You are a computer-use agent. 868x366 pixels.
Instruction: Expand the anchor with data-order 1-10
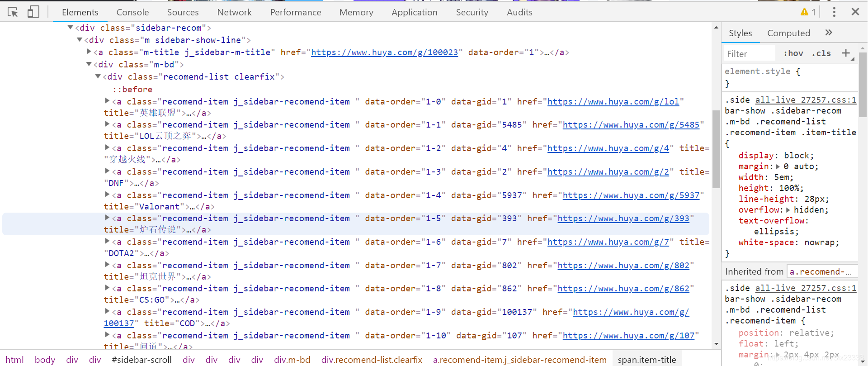[108, 334]
